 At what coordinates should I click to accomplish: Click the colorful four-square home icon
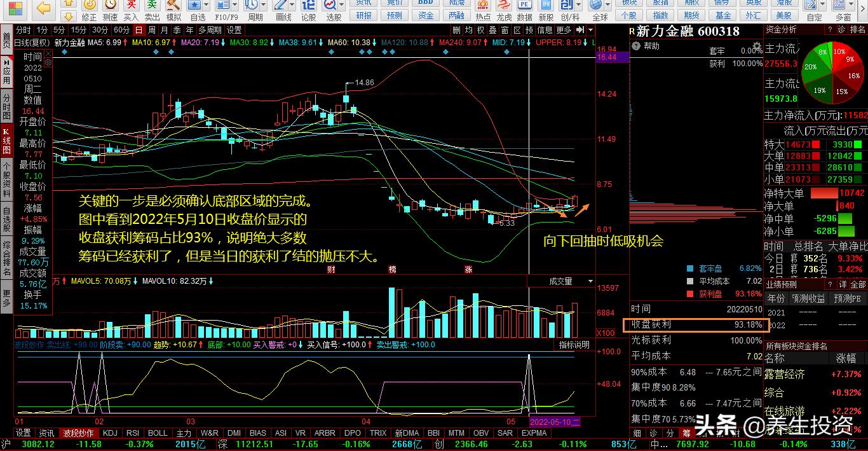(14, 8)
